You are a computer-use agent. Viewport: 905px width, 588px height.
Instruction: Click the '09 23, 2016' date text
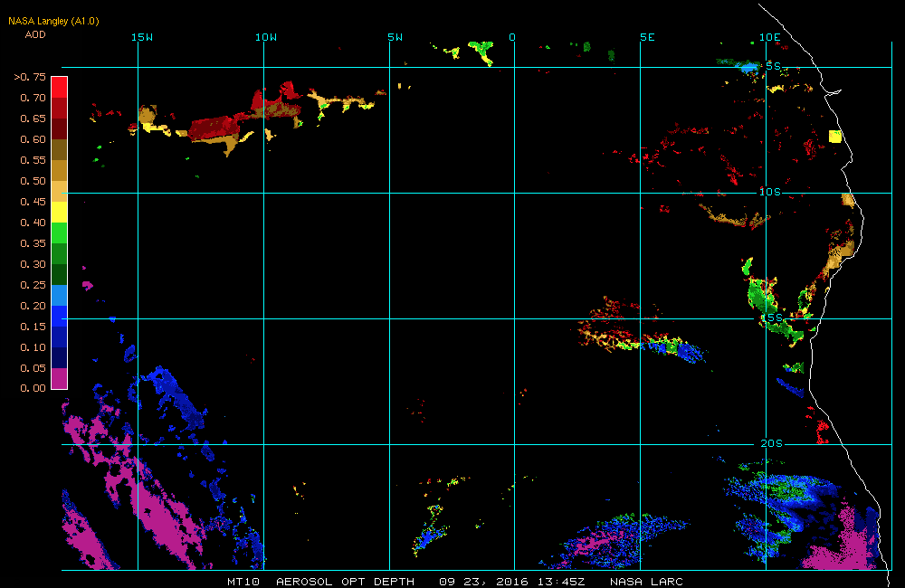click(x=483, y=582)
